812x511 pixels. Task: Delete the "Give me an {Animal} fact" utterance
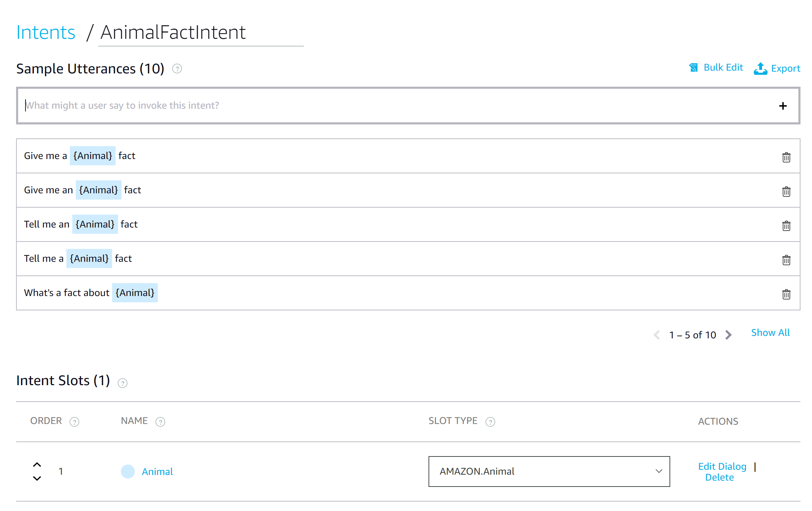point(786,192)
